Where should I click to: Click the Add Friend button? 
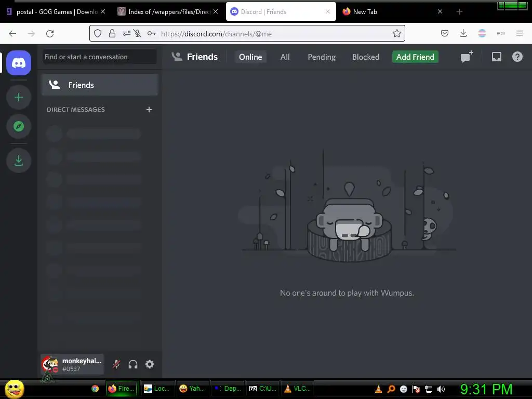415,57
